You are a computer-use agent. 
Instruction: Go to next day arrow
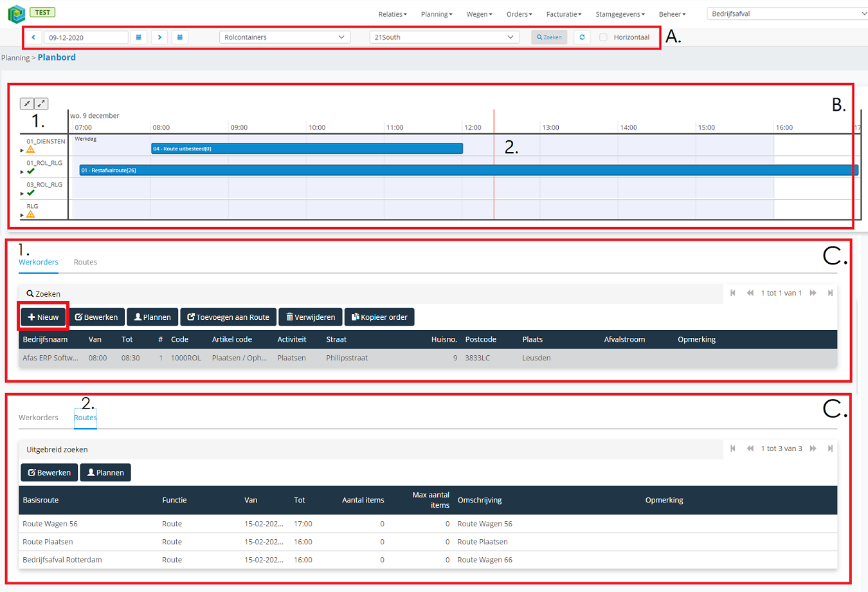[160, 37]
